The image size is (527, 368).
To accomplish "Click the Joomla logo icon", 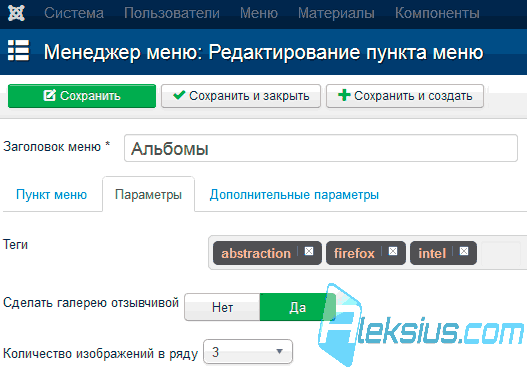I will click(16, 13).
